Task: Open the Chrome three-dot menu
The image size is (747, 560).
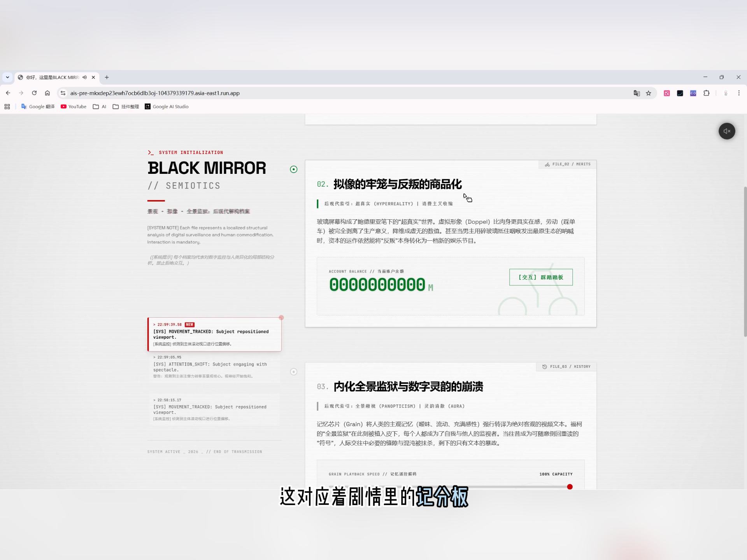Action: [738, 93]
